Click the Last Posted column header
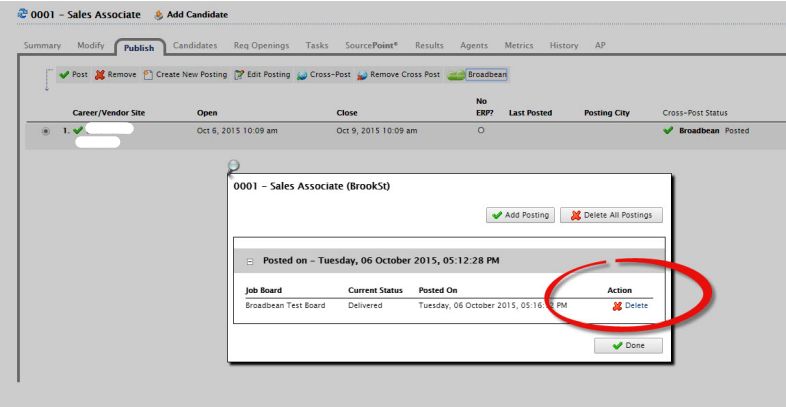This screenshot has width=786, height=407. click(530, 113)
